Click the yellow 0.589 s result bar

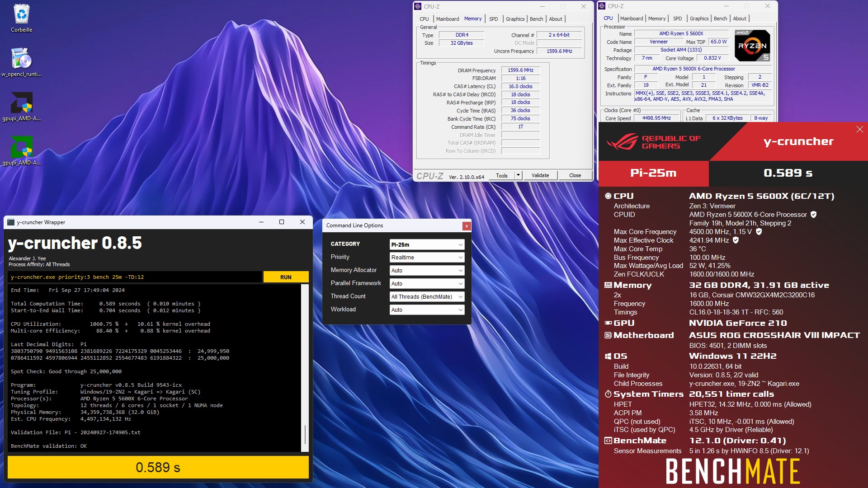pyautogui.click(x=158, y=467)
